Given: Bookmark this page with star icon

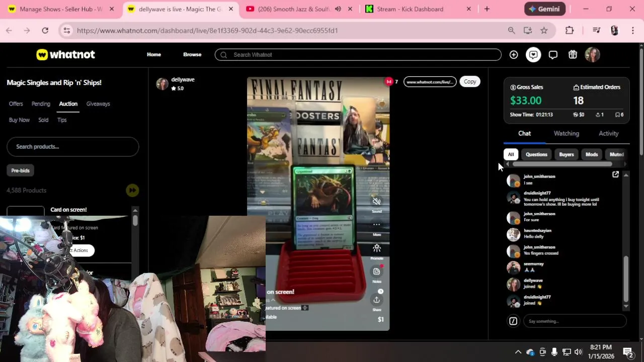Looking at the screenshot, I should (544, 31).
